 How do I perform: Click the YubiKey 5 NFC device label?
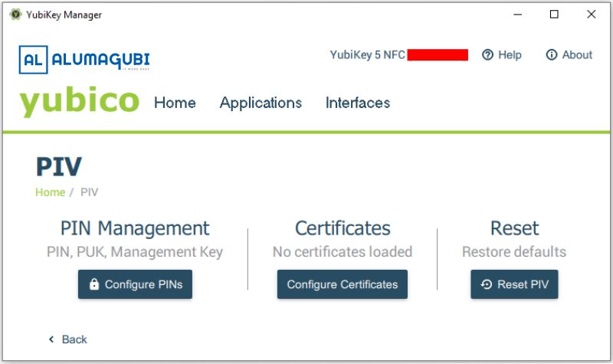[367, 54]
